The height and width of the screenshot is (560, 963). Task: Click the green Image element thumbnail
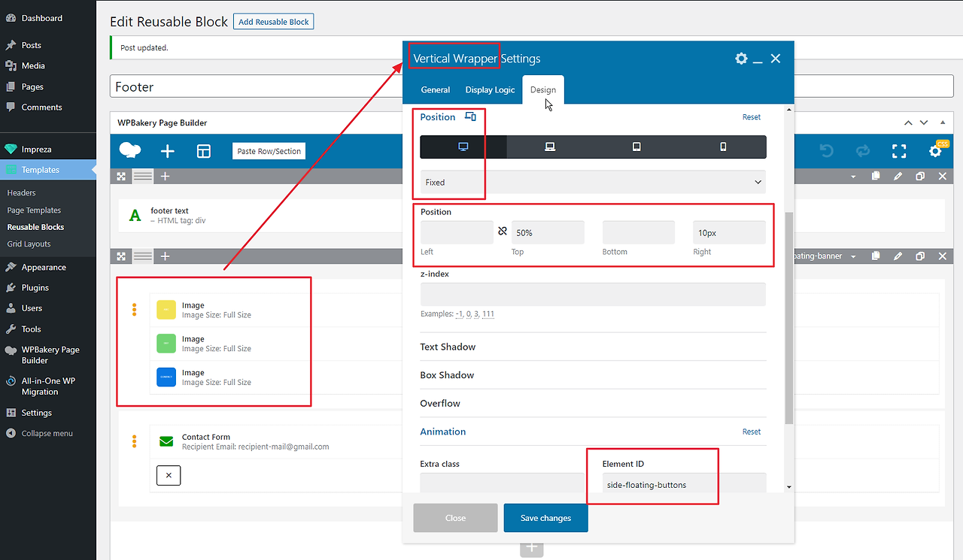click(x=166, y=344)
